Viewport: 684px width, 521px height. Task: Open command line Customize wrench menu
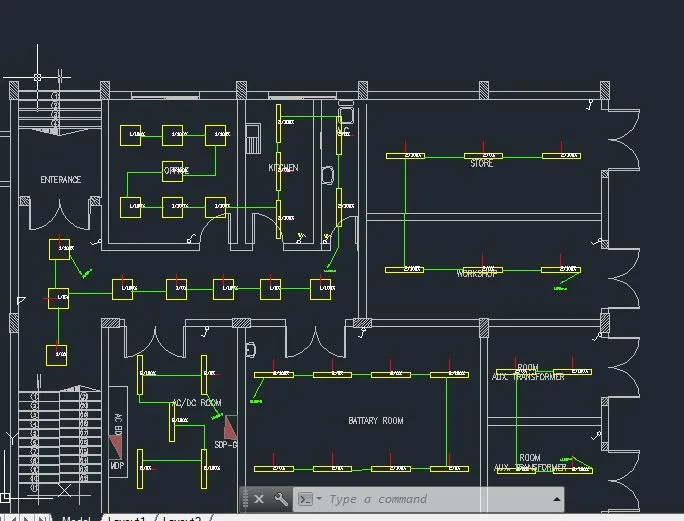click(281, 499)
